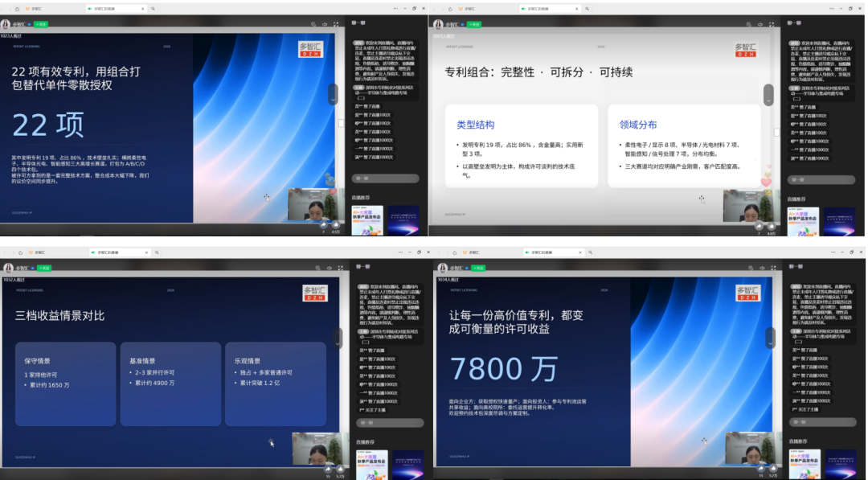
Task: Refresh the page in the 22 项 slide window
Action: coord(17,9)
